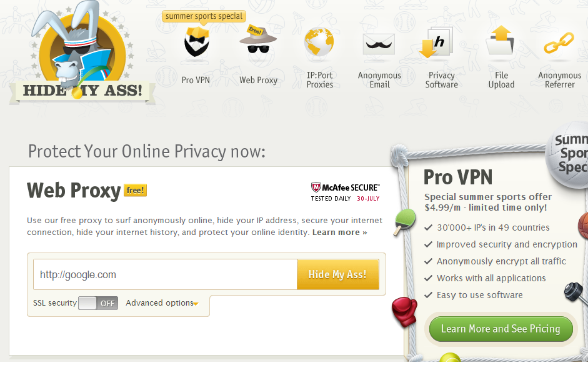
Task: Go to the Web Proxy menu label
Action: pos(258,80)
